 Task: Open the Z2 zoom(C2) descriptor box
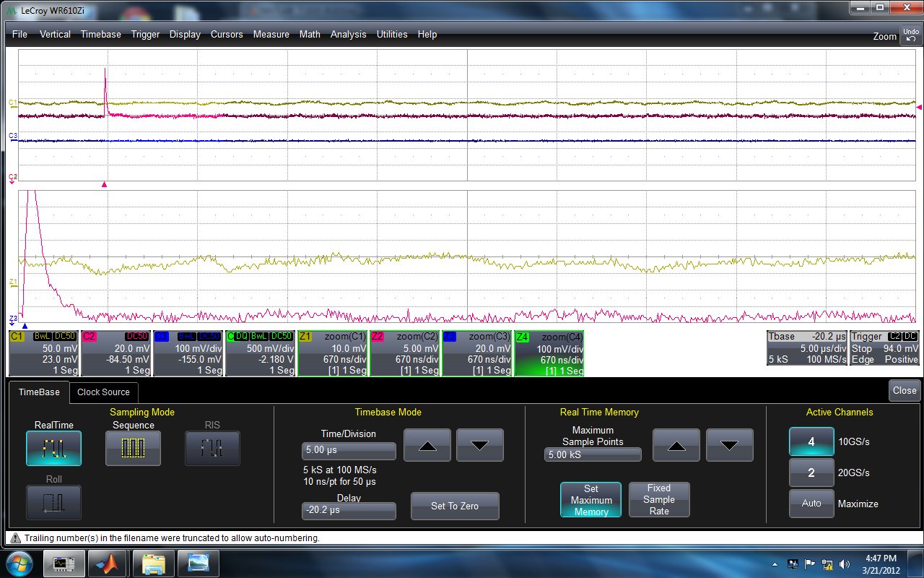coord(405,353)
